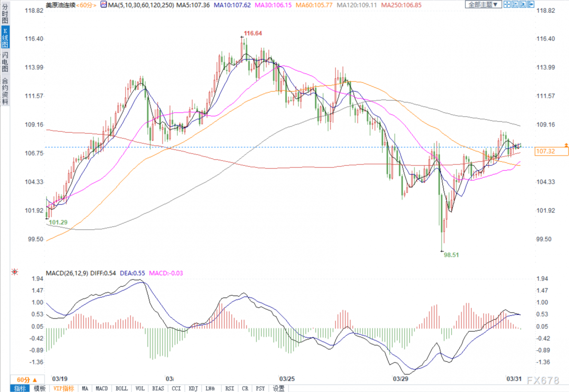
Task: Choose the BIAS indicator button
Action: [158, 388]
